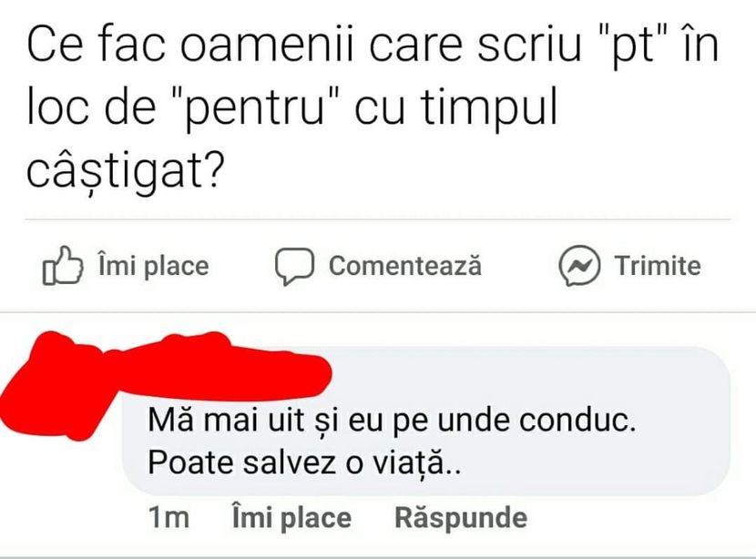Image resolution: width=756 pixels, height=559 pixels.
Task: Open the '1m' comment timestamp
Action: click(169, 518)
